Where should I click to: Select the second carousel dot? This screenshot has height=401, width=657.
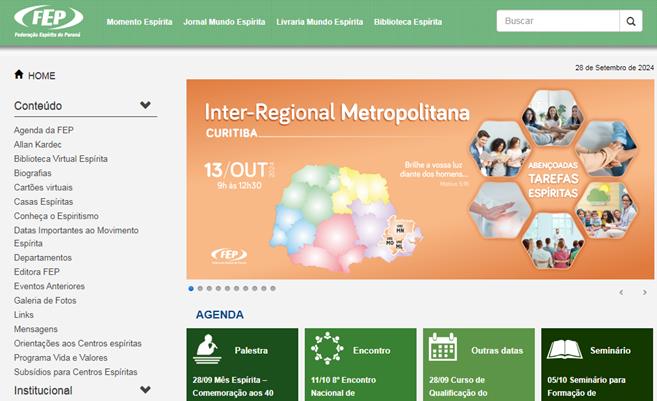[200, 288]
